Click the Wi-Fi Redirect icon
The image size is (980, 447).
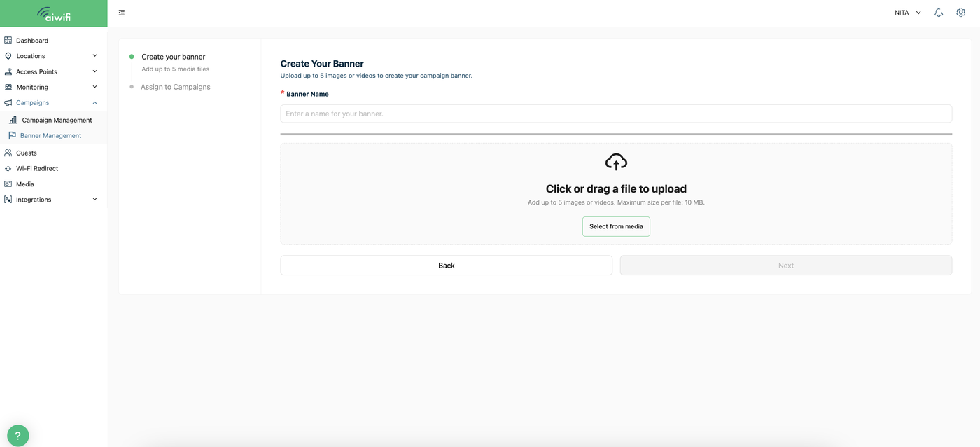click(8, 169)
